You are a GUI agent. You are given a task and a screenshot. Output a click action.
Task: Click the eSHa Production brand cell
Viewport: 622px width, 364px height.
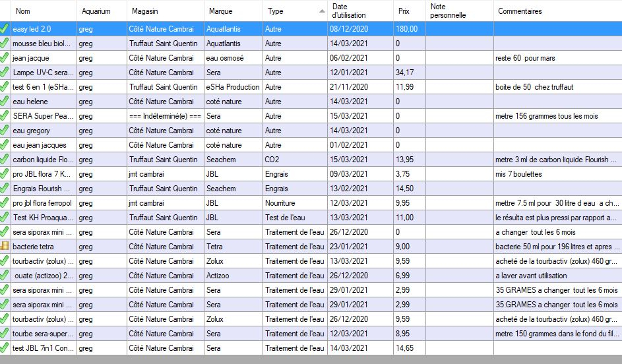(233, 87)
